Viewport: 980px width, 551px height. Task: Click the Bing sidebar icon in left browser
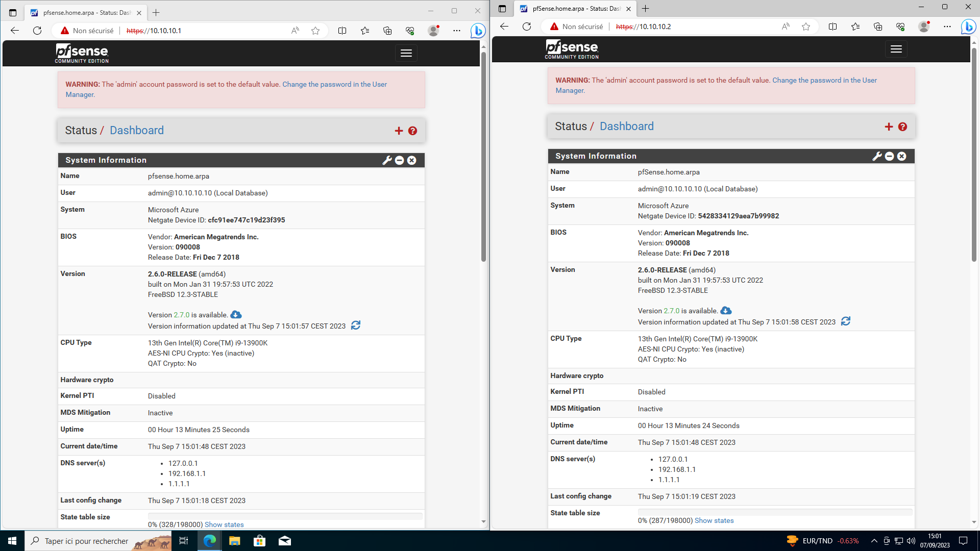point(478,31)
